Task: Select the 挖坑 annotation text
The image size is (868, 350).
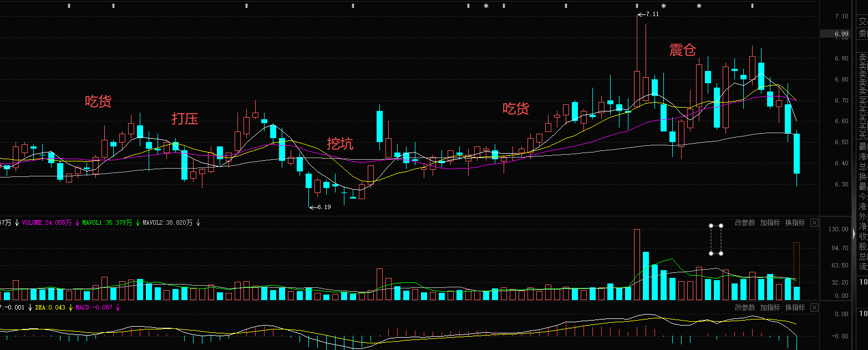Action: (x=340, y=144)
